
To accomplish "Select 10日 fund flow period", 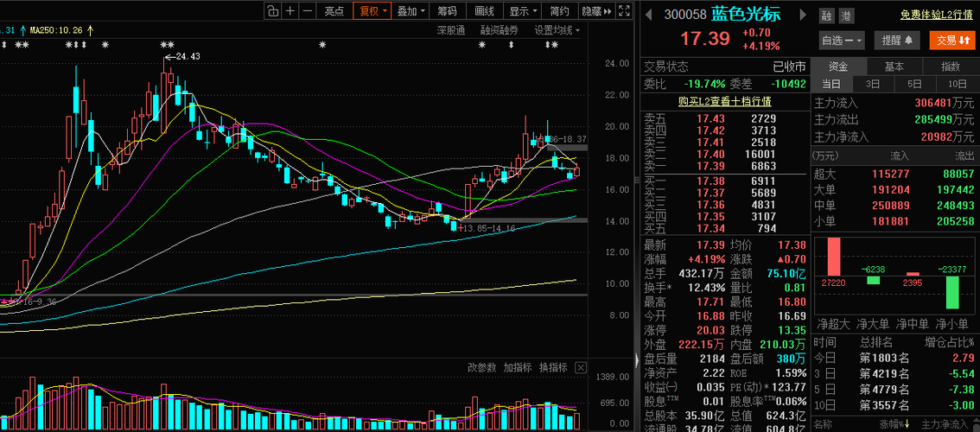I will [957, 84].
